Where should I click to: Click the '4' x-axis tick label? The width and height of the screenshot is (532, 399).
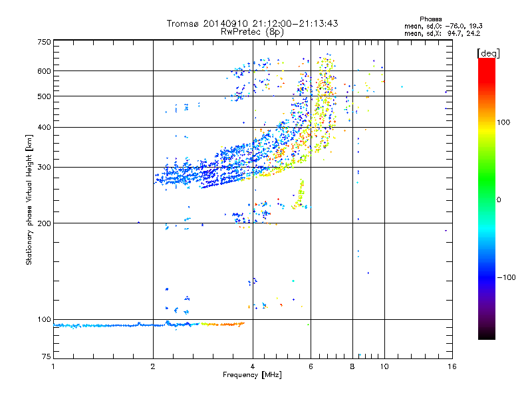253,366
